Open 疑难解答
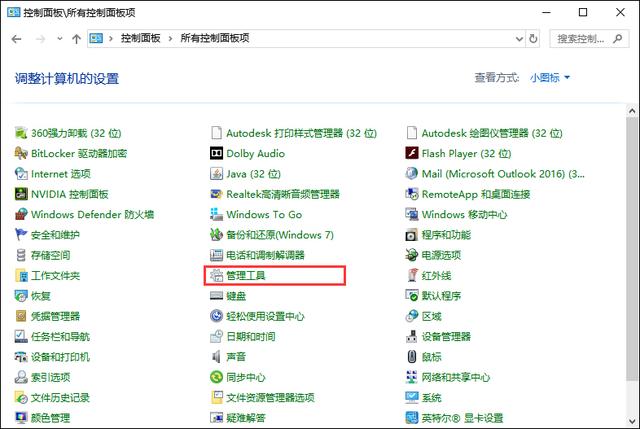This screenshot has height=429, width=640. point(246,418)
